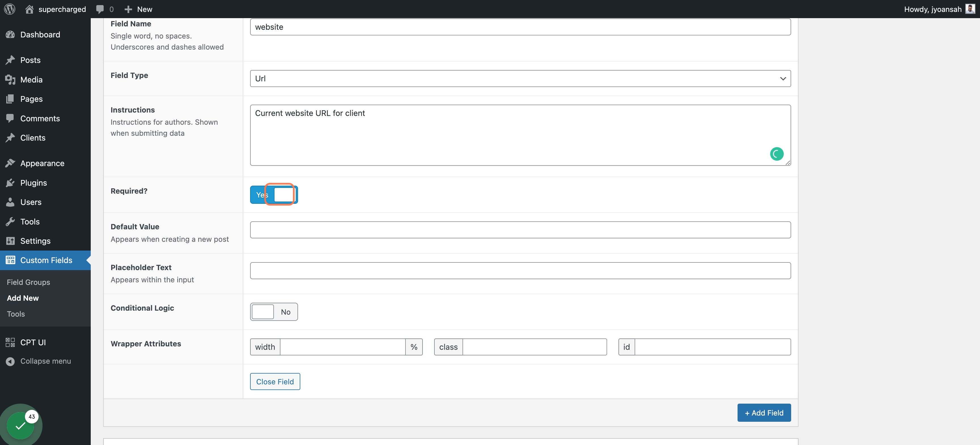Open the supercharged site home icon

pyautogui.click(x=29, y=9)
